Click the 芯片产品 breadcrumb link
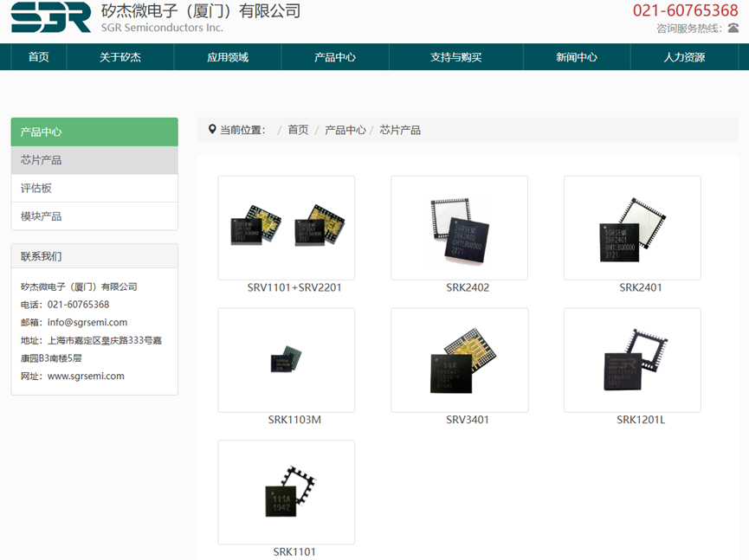Screen dimensions: 749x560 (x=400, y=130)
